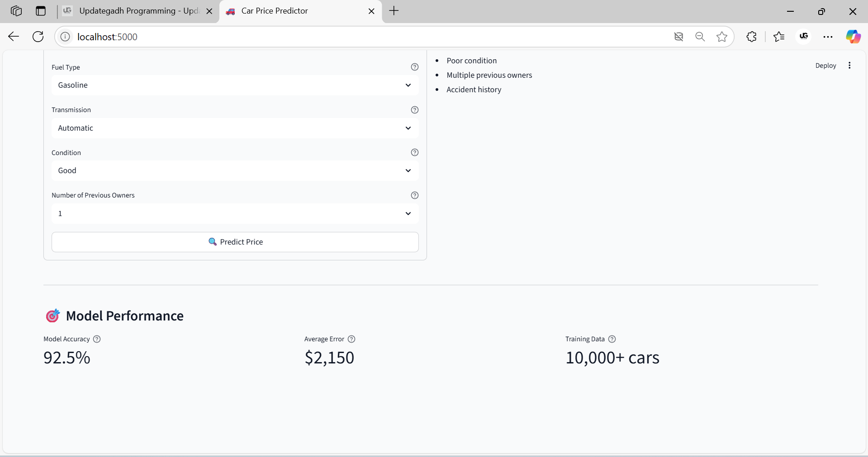Click the browser zoom out magnifier icon
The image size is (868, 457).
tap(700, 37)
